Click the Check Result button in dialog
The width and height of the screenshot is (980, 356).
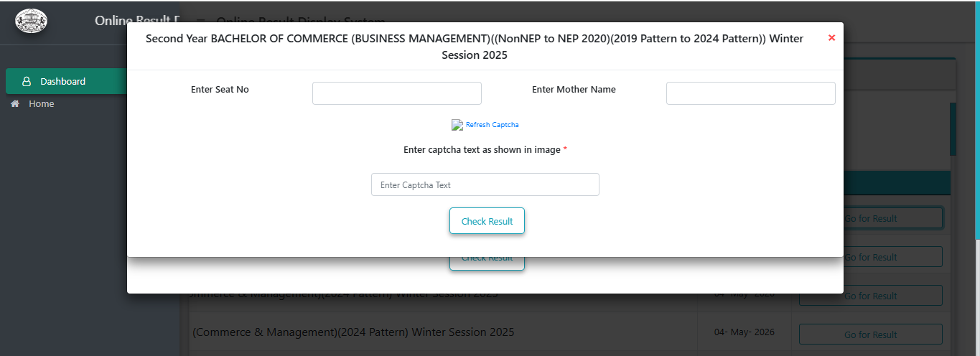click(487, 221)
